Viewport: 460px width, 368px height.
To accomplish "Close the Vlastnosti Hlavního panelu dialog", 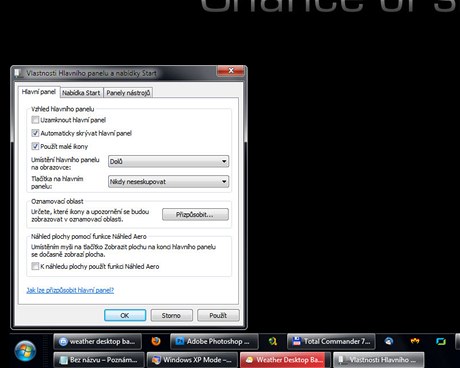I will 231,71.
